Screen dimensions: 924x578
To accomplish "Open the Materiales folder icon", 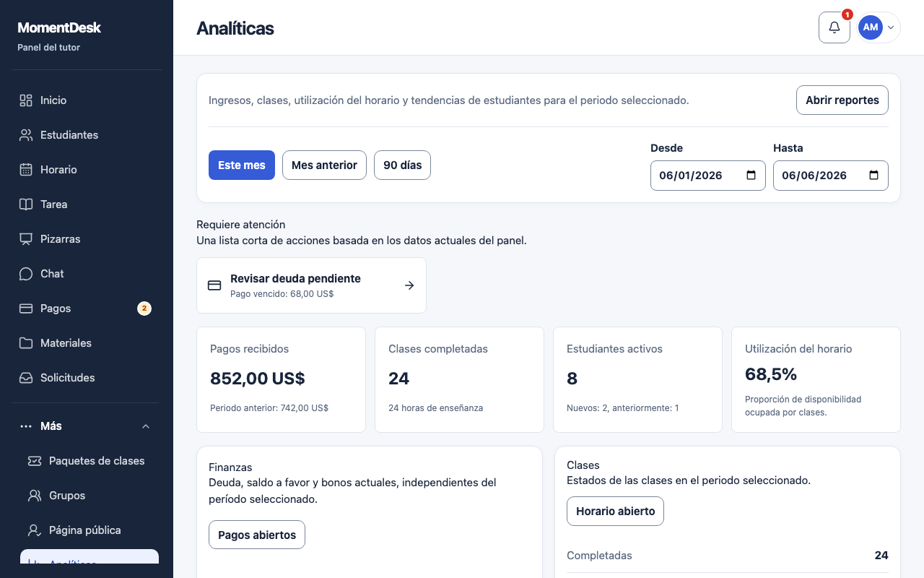I will (26, 343).
